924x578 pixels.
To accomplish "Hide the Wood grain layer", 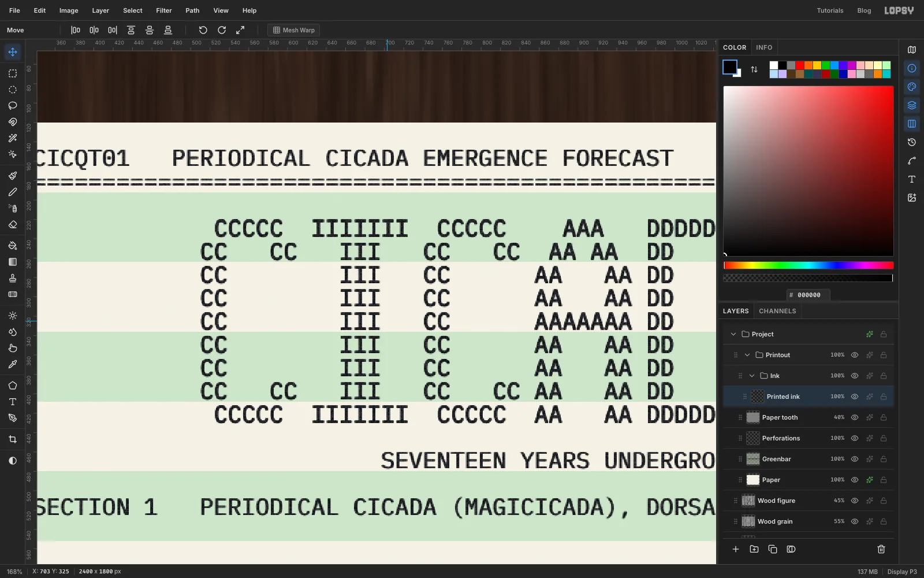I will point(855,521).
